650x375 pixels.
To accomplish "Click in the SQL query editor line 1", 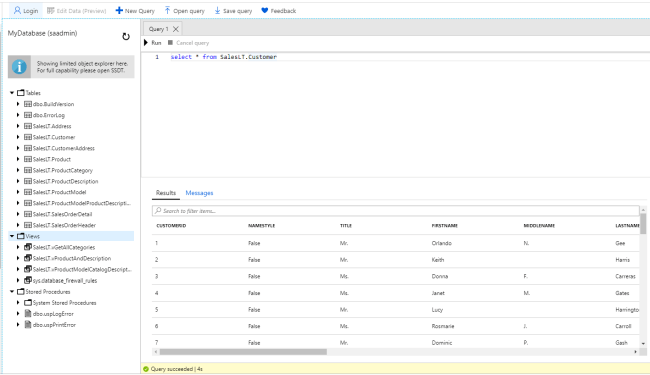I will [224, 57].
